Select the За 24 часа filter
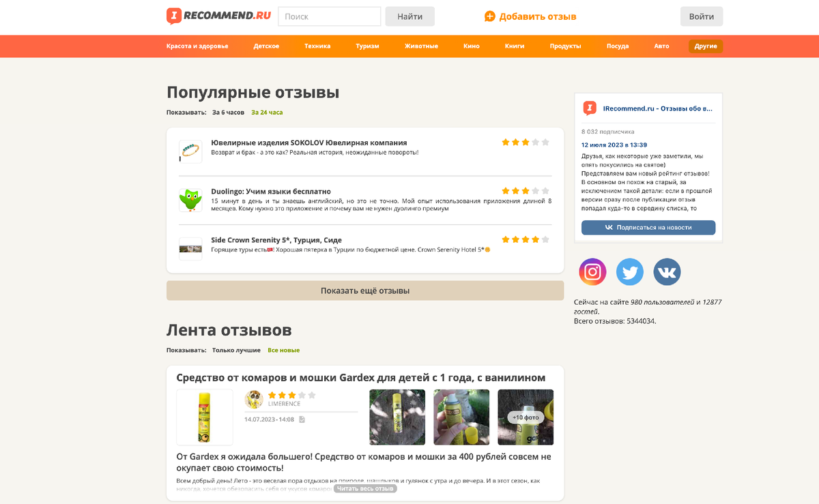This screenshot has height=504, width=819. pyautogui.click(x=267, y=113)
